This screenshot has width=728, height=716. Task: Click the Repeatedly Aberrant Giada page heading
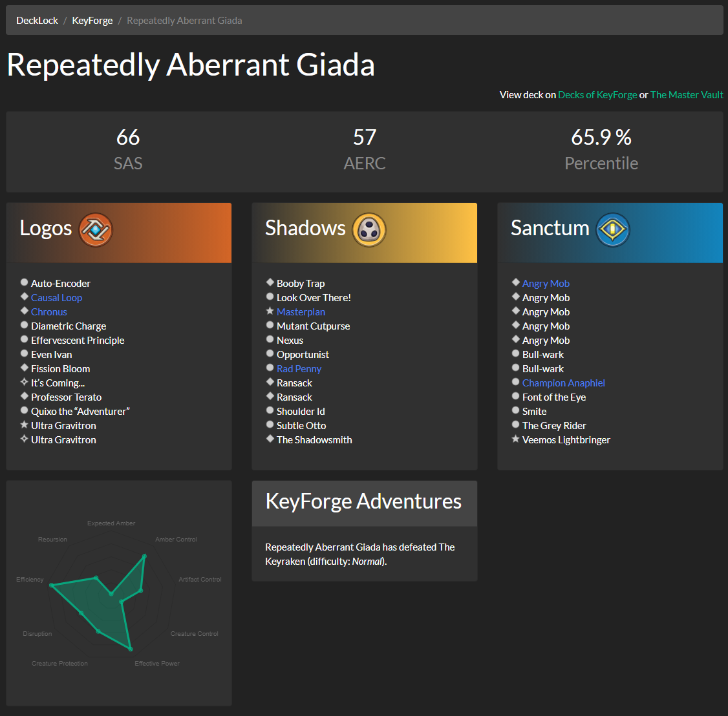[x=191, y=65]
